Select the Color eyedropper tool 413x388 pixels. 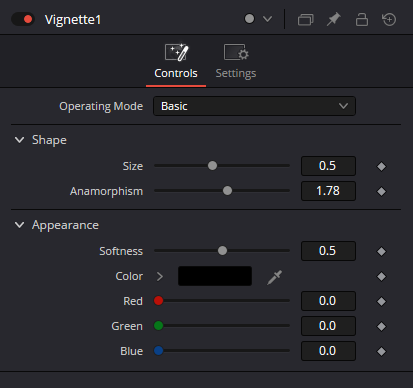274,277
